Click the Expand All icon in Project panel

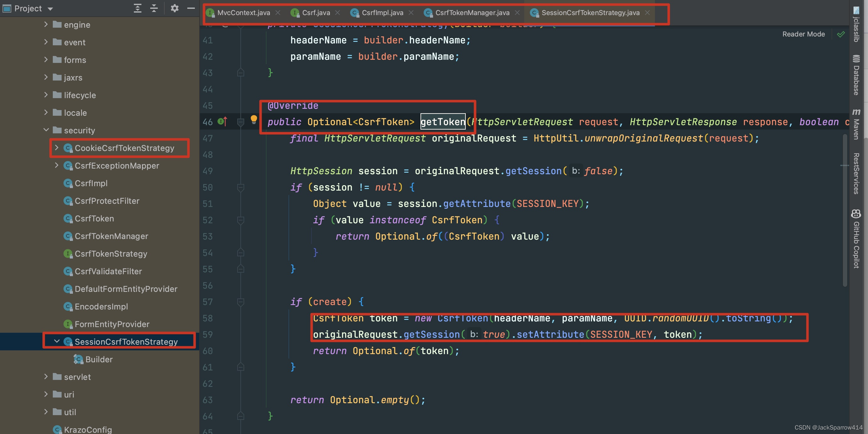(x=137, y=8)
